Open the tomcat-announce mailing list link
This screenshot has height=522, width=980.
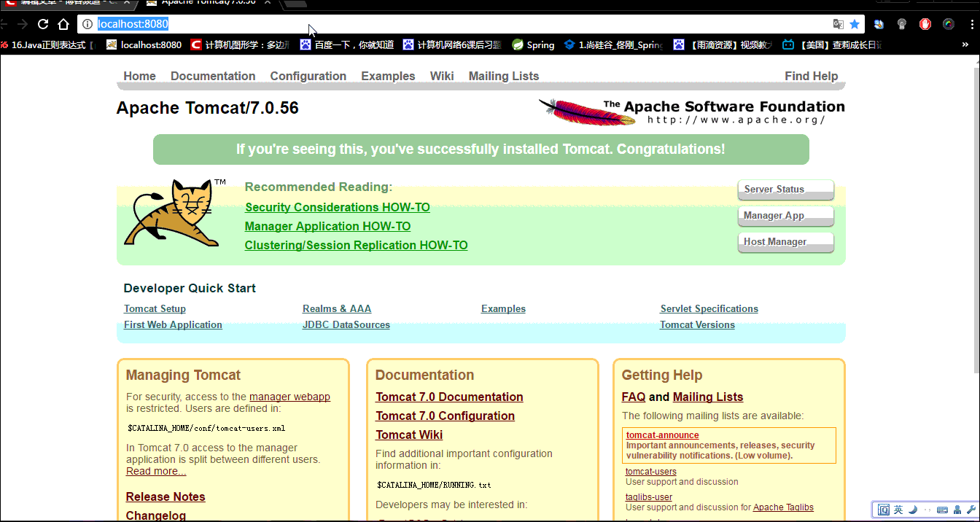point(662,435)
